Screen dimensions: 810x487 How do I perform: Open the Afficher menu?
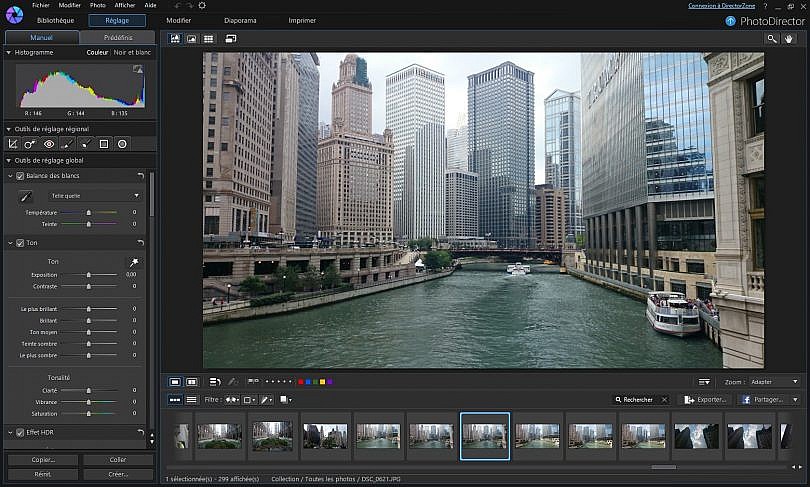[124, 5]
